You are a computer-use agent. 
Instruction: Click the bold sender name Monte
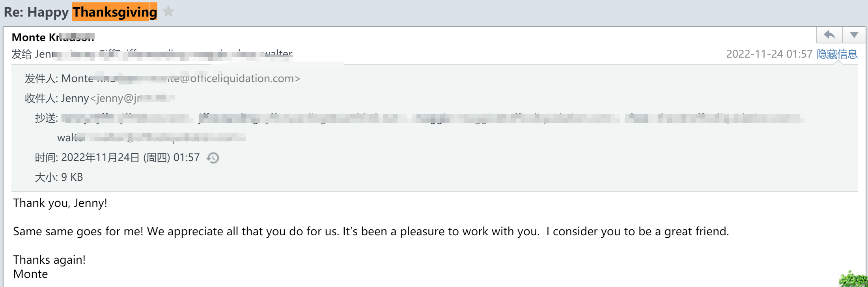tap(29, 38)
